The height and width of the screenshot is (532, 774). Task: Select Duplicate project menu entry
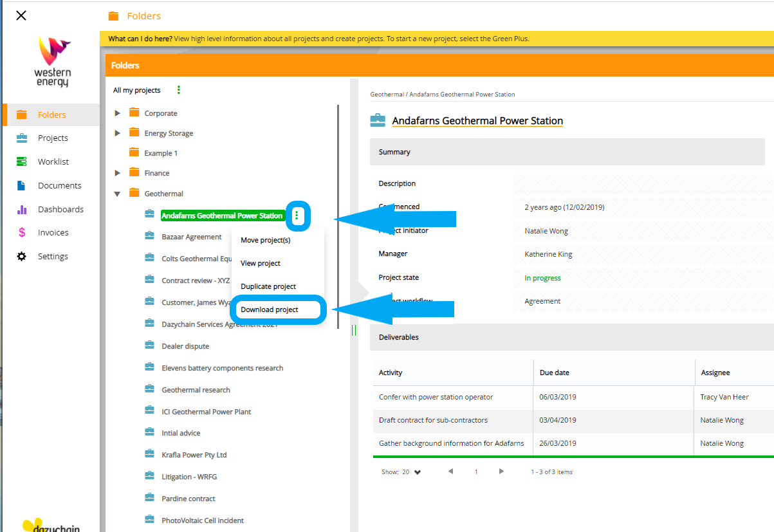click(268, 286)
